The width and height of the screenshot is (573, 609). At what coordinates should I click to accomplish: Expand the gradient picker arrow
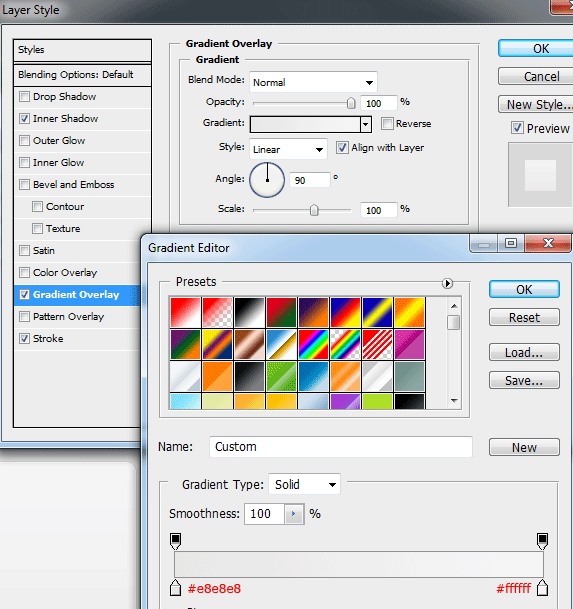366,124
